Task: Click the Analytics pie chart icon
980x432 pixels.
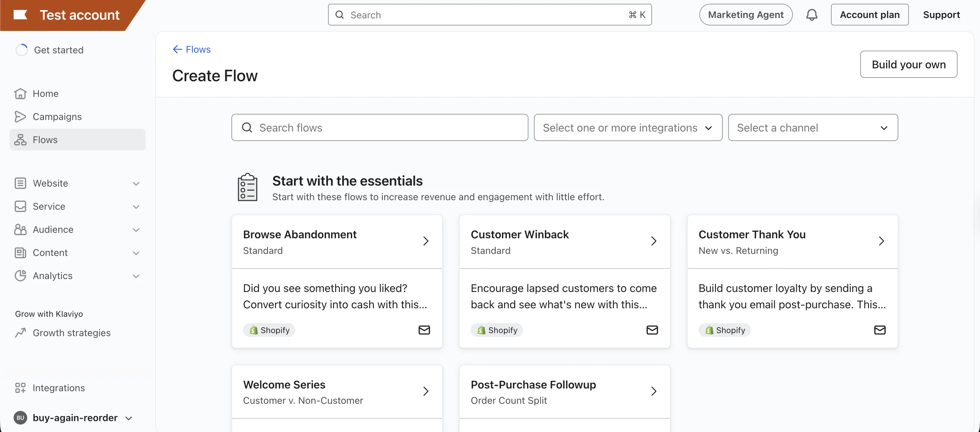Action: pos(20,276)
